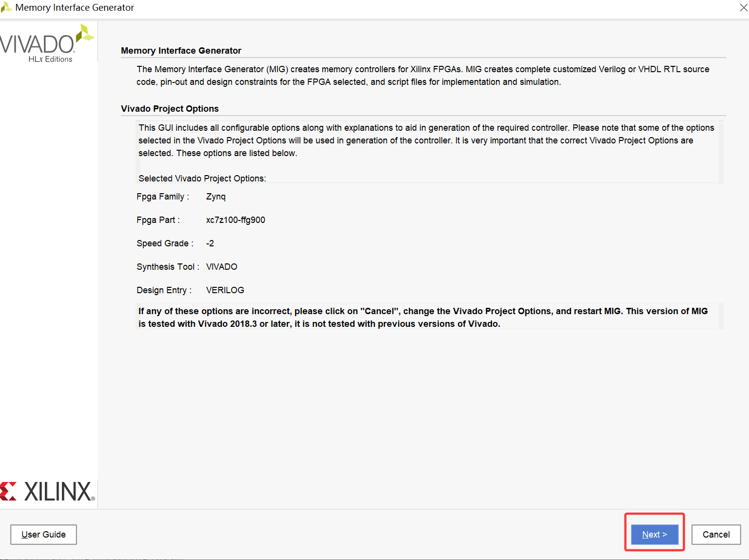Click the Design Entry value VERILOG
Screen dimensions: 749x560
[x=225, y=290]
